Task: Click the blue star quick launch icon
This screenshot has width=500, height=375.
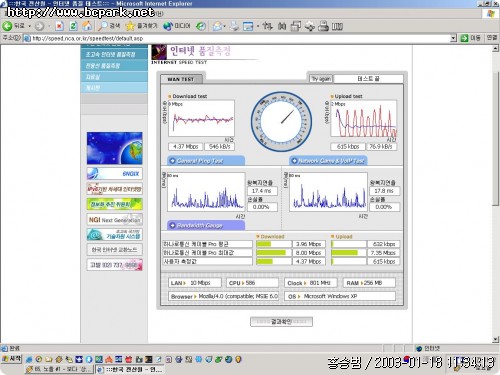Action: click(x=79, y=359)
